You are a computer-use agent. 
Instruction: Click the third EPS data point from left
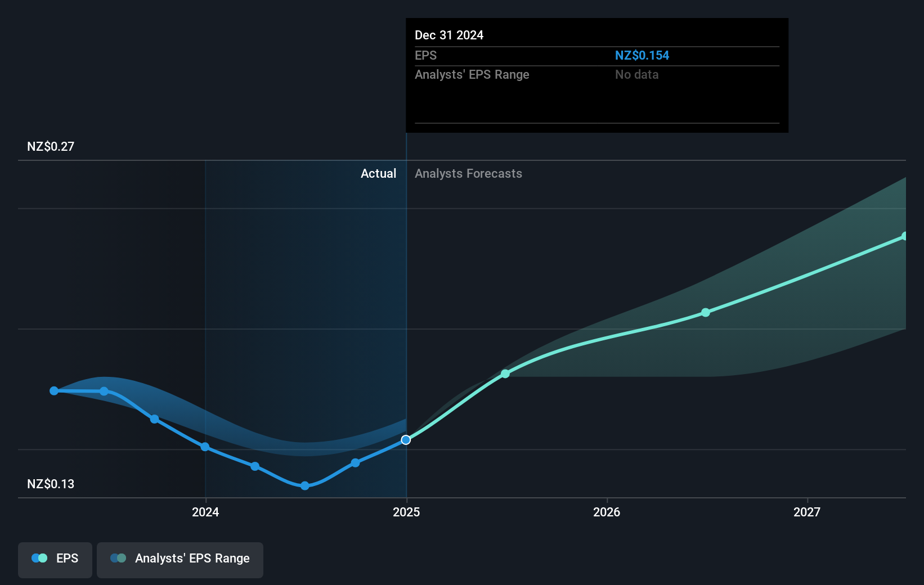coord(155,418)
